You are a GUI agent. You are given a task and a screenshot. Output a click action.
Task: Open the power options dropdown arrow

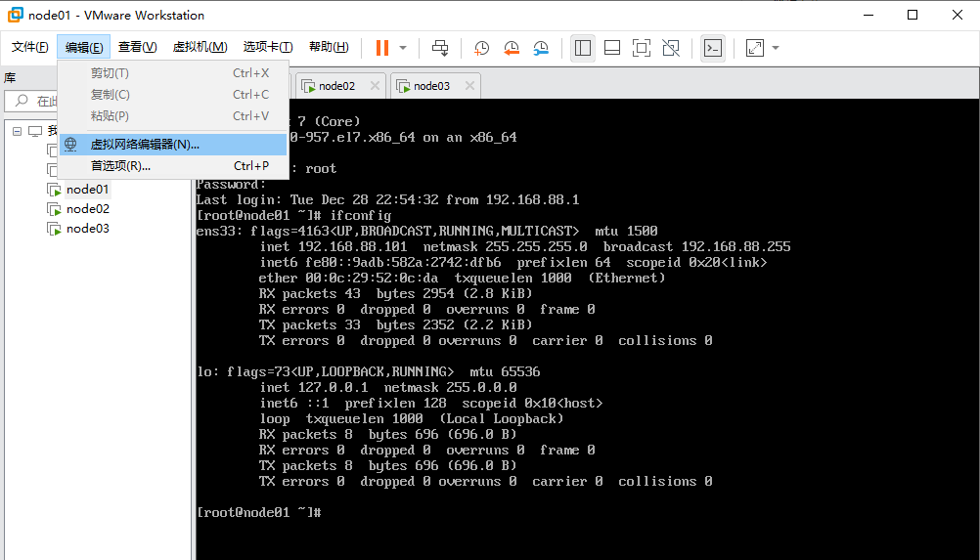coord(403,48)
